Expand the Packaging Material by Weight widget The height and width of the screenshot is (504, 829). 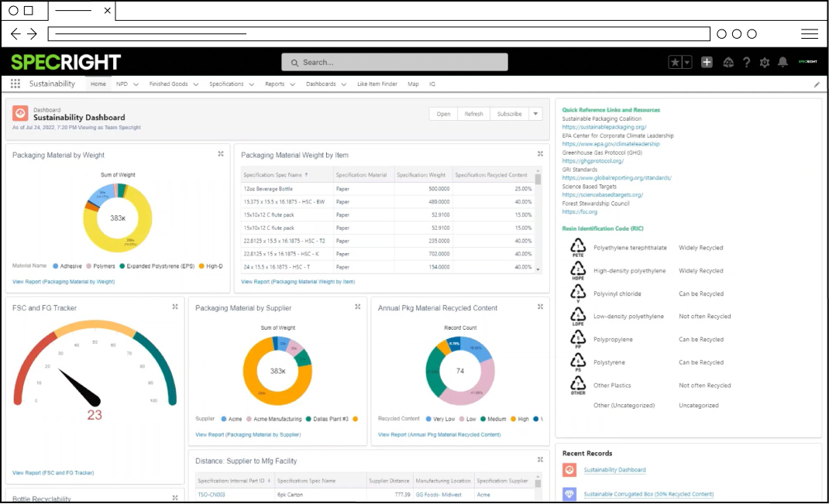tap(220, 153)
